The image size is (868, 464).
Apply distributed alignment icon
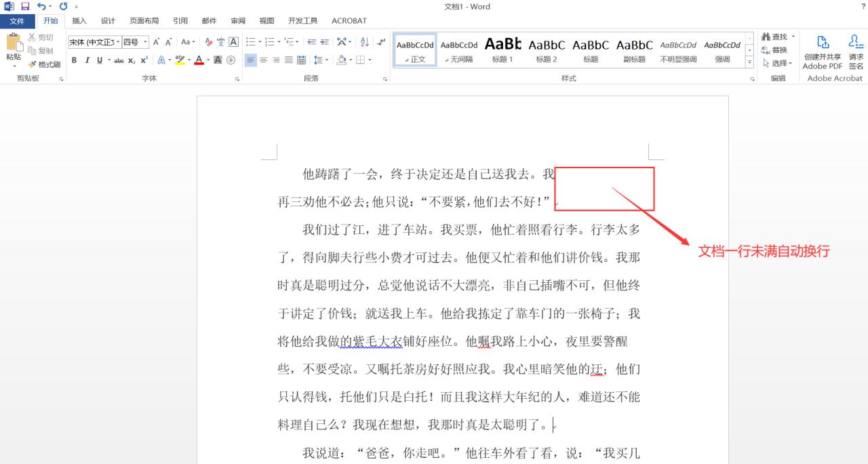302,60
